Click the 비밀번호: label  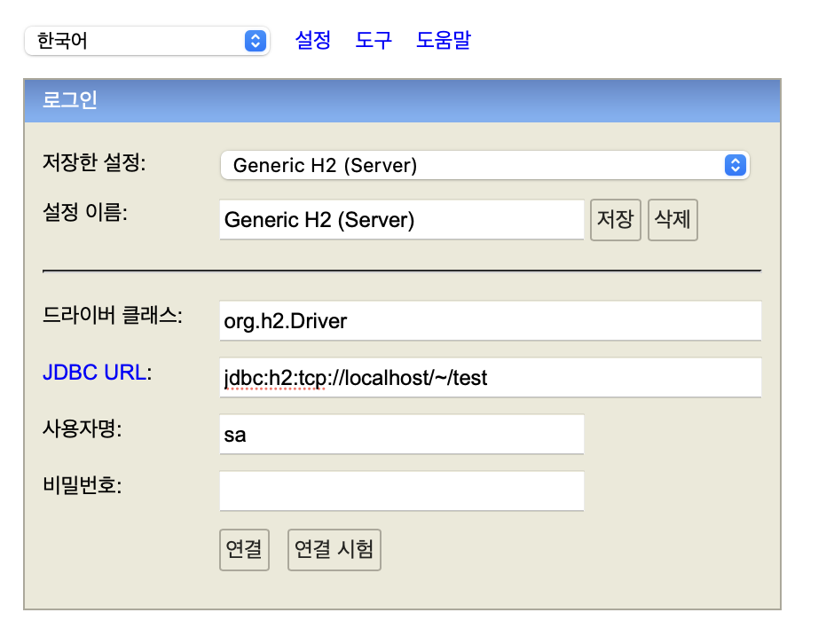pos(83,485)
